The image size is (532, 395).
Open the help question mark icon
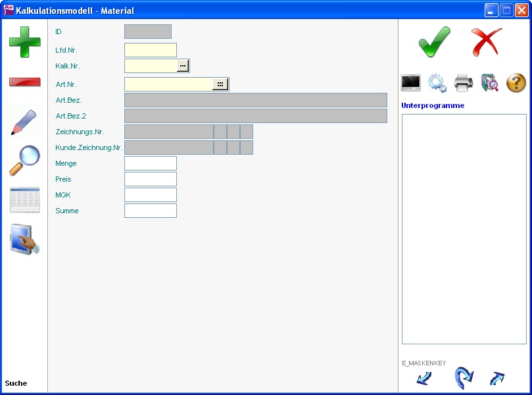516,83
